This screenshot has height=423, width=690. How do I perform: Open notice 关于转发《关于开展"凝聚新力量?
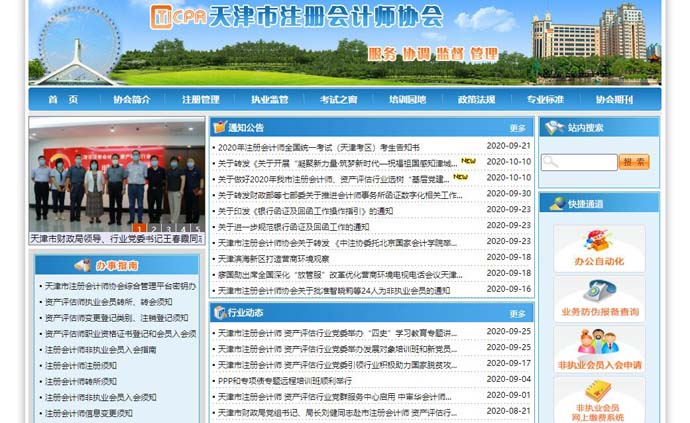[338, 164]
